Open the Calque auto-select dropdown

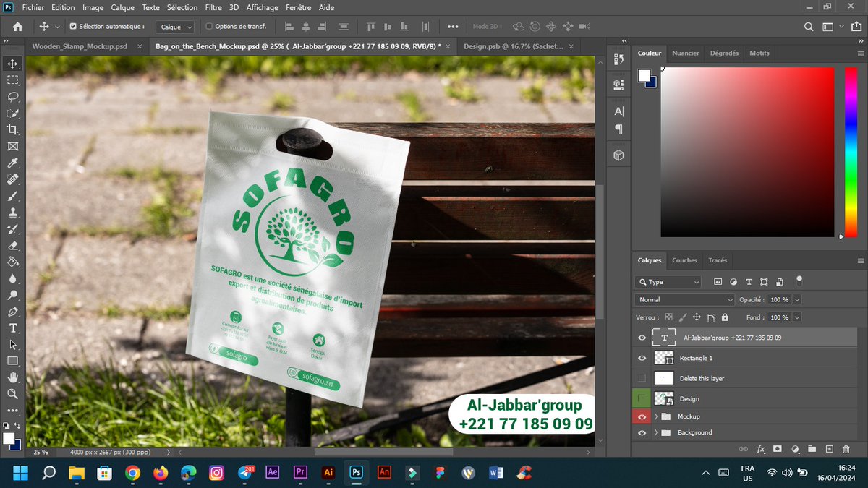pos(176,27)
